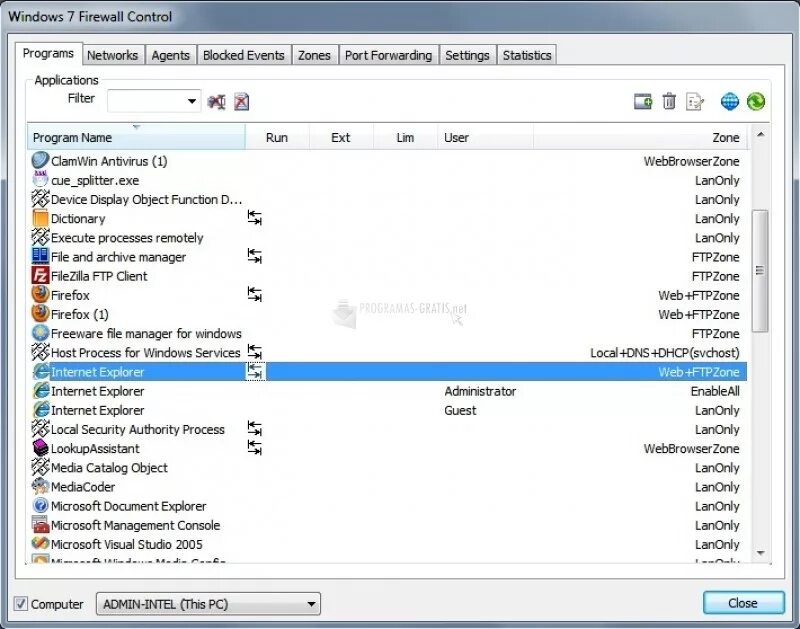The height and width of the screenshot is (629, 800).
Task: Click the clear filter icon with red X
Action: (242, 102)
